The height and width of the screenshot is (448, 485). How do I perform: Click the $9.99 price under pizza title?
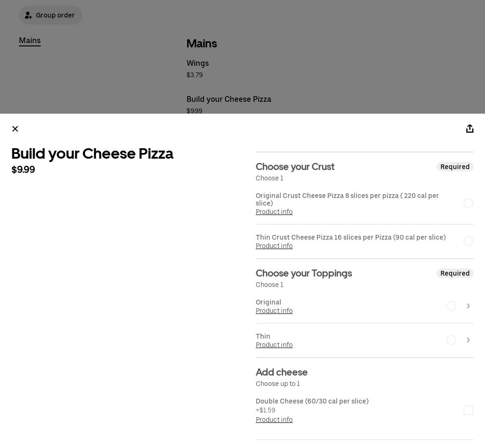[x=23, y=170]
